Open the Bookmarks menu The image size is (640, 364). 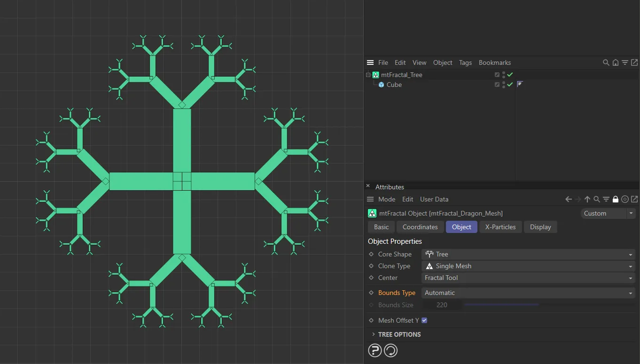(494, 62)
